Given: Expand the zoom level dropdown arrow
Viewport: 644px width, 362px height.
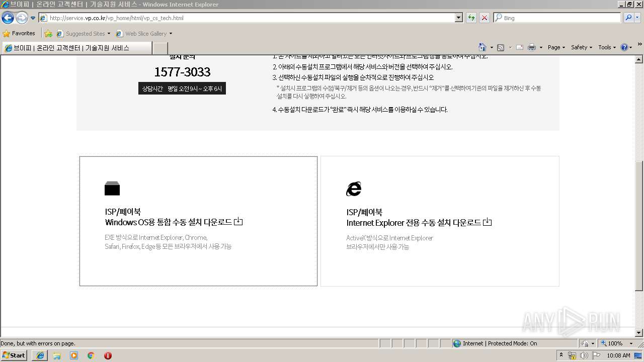Looking at the screenshot, I should (631, 343).
